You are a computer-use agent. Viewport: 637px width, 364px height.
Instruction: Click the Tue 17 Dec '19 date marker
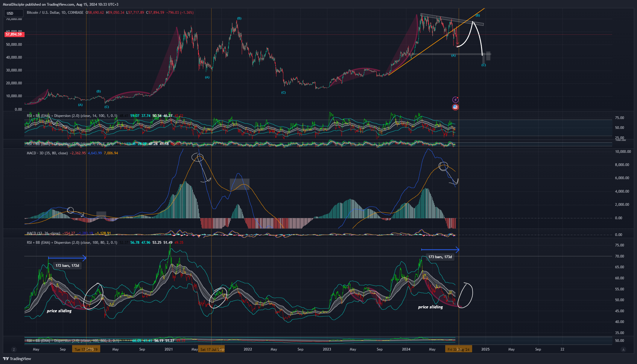coord(86,349)
